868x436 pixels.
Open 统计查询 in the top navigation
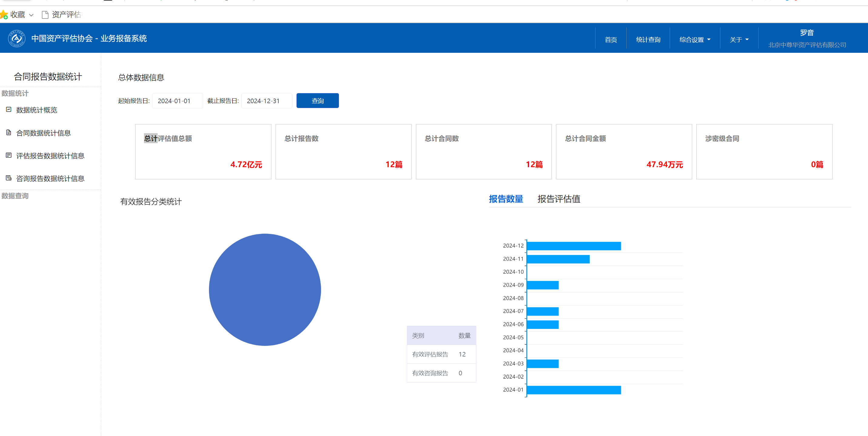pos(648,39)
